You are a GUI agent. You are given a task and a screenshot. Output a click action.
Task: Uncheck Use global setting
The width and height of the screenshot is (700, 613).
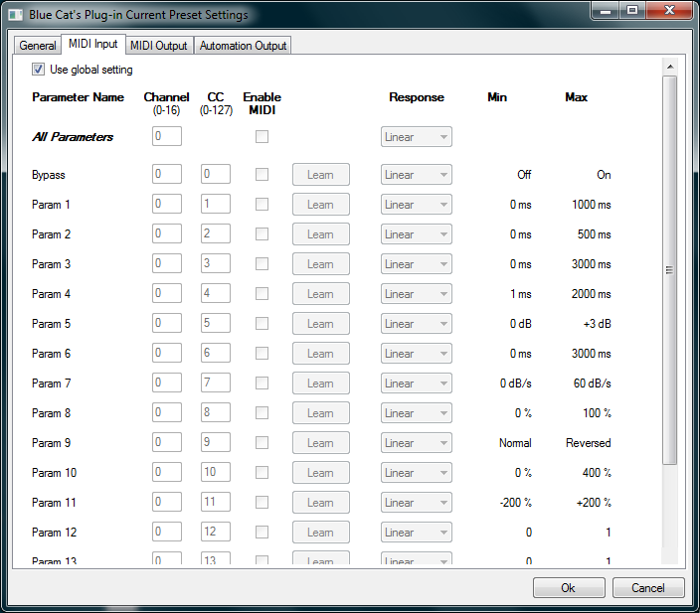[38, 70]
